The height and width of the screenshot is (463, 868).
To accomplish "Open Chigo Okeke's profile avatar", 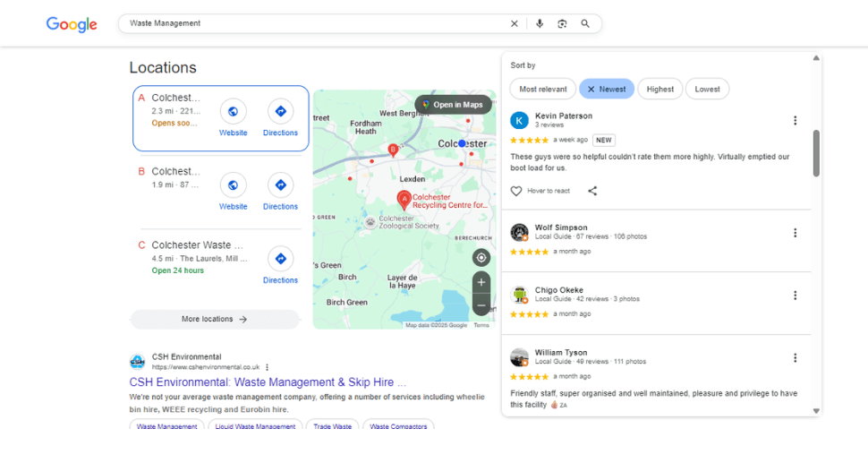I will pos(519,296).
